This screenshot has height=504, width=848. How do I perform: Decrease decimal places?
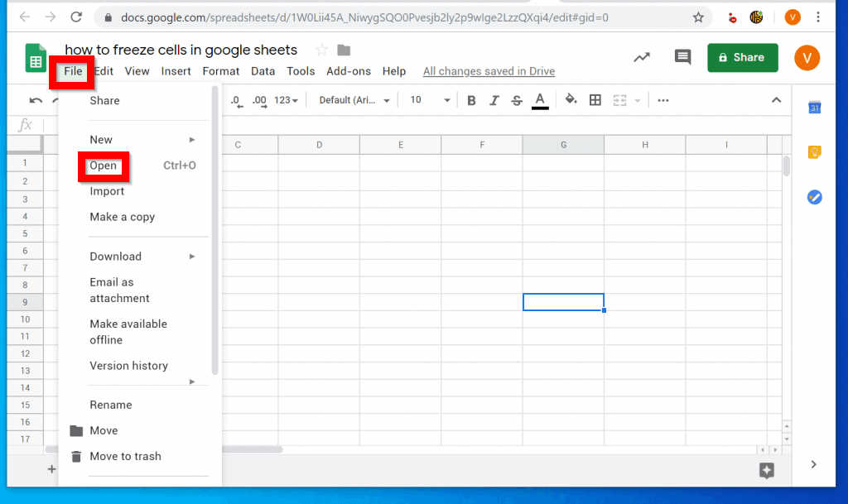coord(236,100)
